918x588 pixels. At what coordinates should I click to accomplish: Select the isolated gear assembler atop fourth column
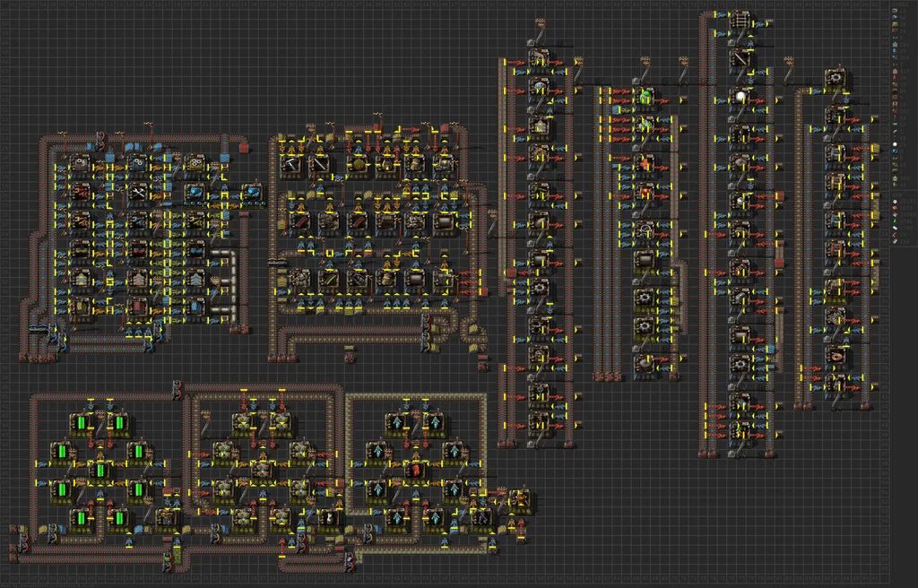pyautogui.click(x=836, y=77)
